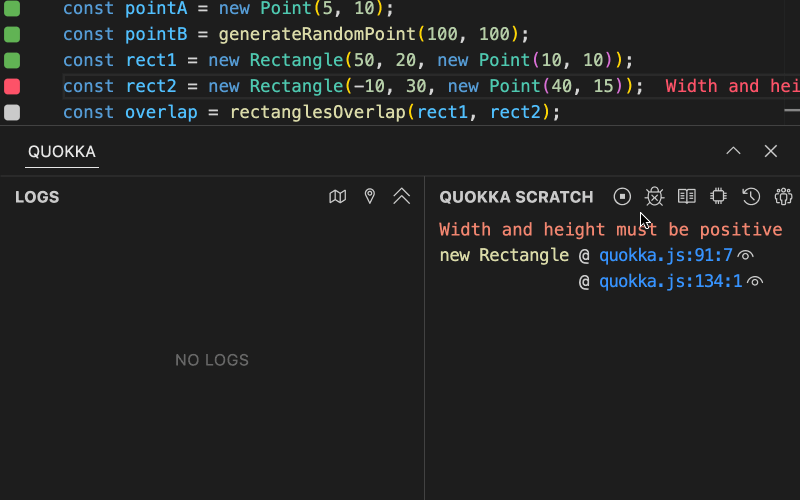The width and height of the screenshot is (800, 500).
Task: Click green indicator beside pointA line
Action: (12, 8)
